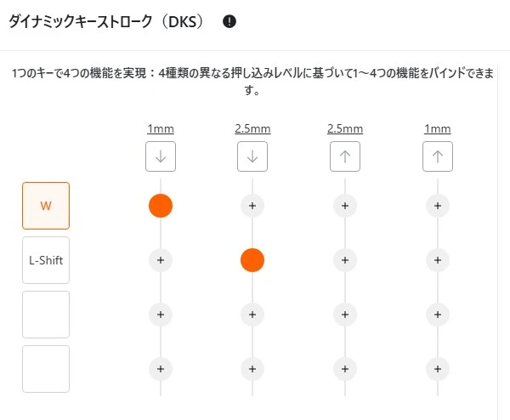Click the 2.5mm press-down arrow icon

click(252, 156)
